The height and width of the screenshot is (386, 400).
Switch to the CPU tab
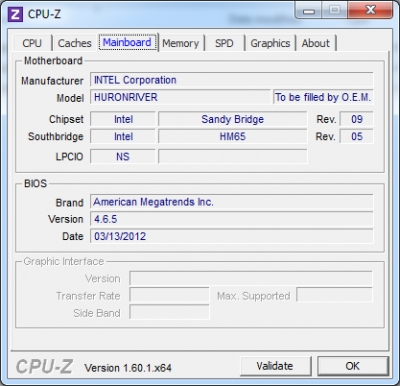[32, 43]
